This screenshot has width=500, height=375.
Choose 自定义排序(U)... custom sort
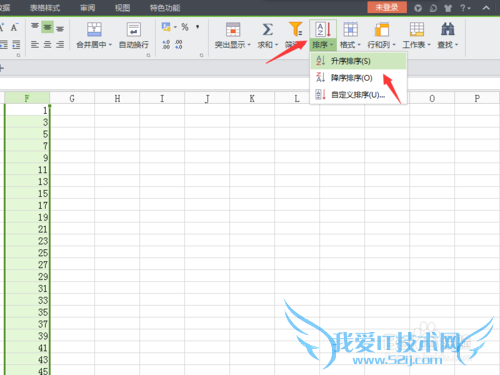tap(358, 95)
